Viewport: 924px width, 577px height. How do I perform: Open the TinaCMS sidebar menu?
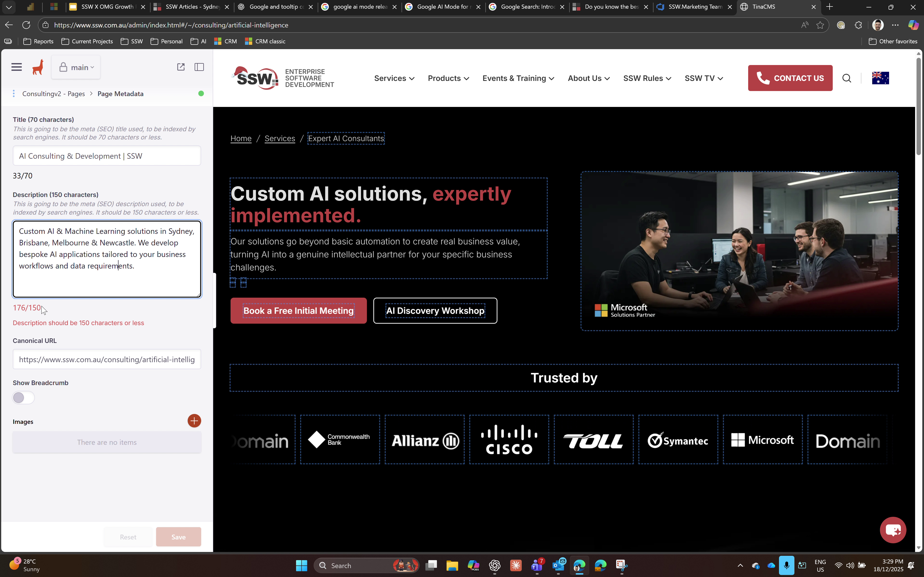(16, 67)
